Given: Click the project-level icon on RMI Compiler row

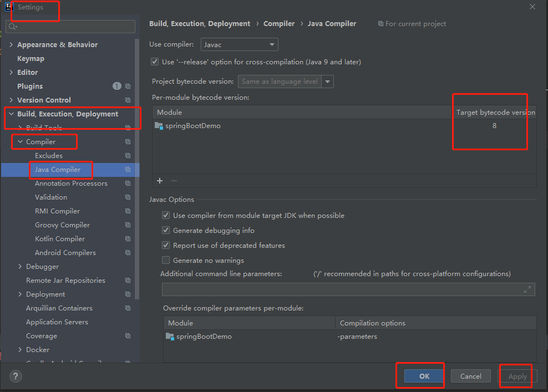Looking at the screenshot, I should click(x=128, y=211).
